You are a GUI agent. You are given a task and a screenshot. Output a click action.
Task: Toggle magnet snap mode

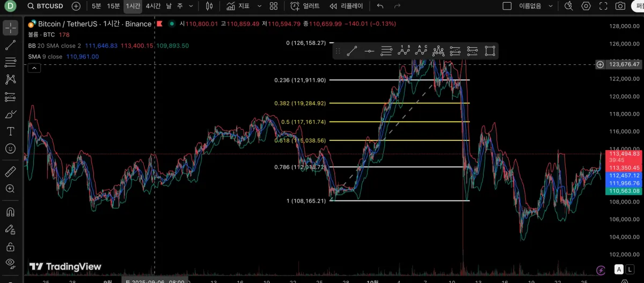[x=10, y=212]
